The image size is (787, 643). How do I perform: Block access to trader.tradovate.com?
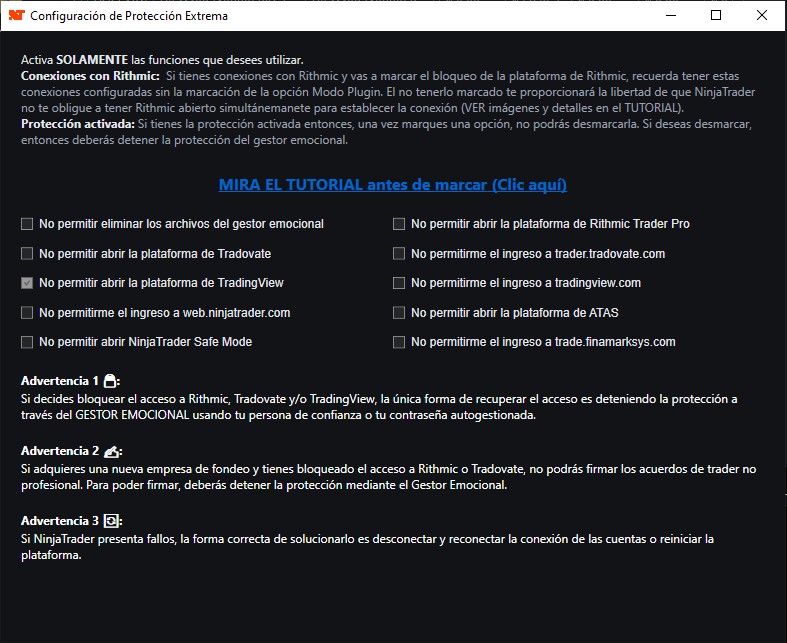(x=399, y=254)
